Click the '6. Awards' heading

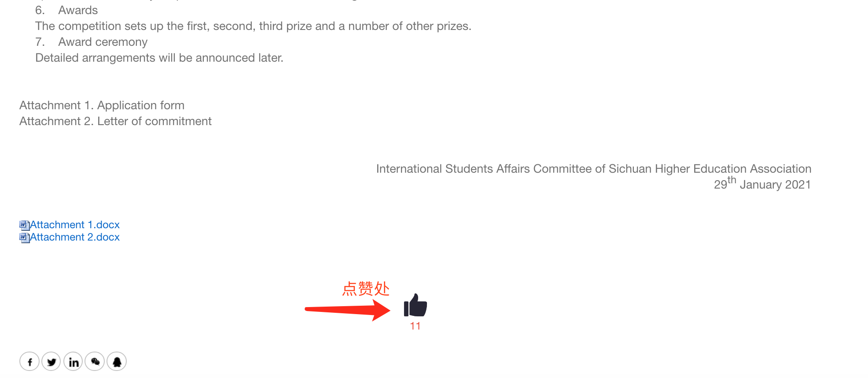[x=66, y=10]
